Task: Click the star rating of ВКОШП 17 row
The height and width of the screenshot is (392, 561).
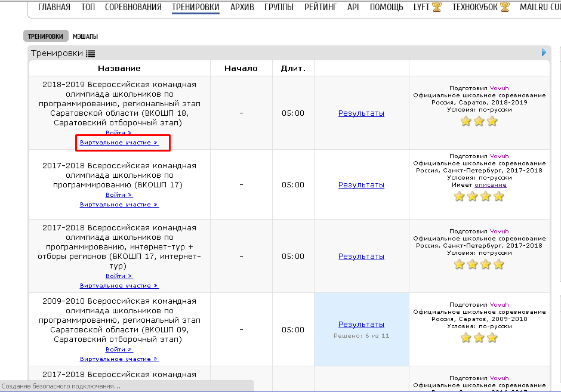Action: 479,196
